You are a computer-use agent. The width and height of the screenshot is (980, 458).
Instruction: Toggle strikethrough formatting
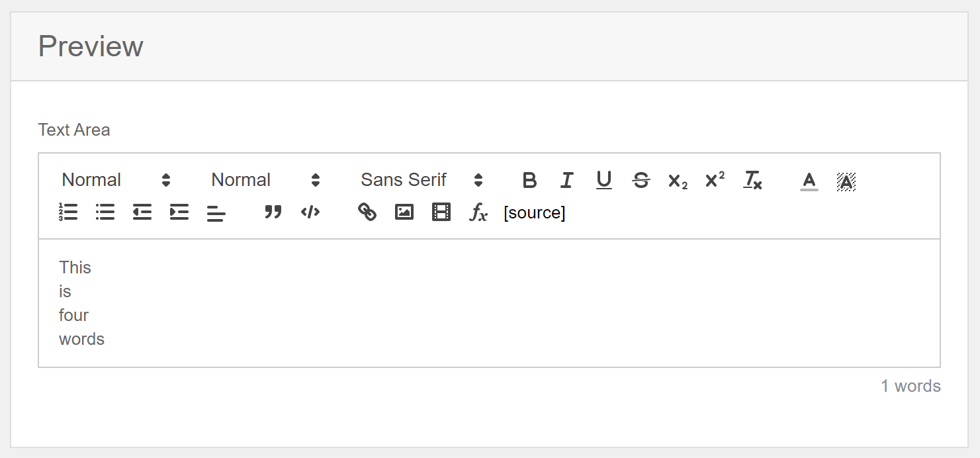(x=641, y=180)
